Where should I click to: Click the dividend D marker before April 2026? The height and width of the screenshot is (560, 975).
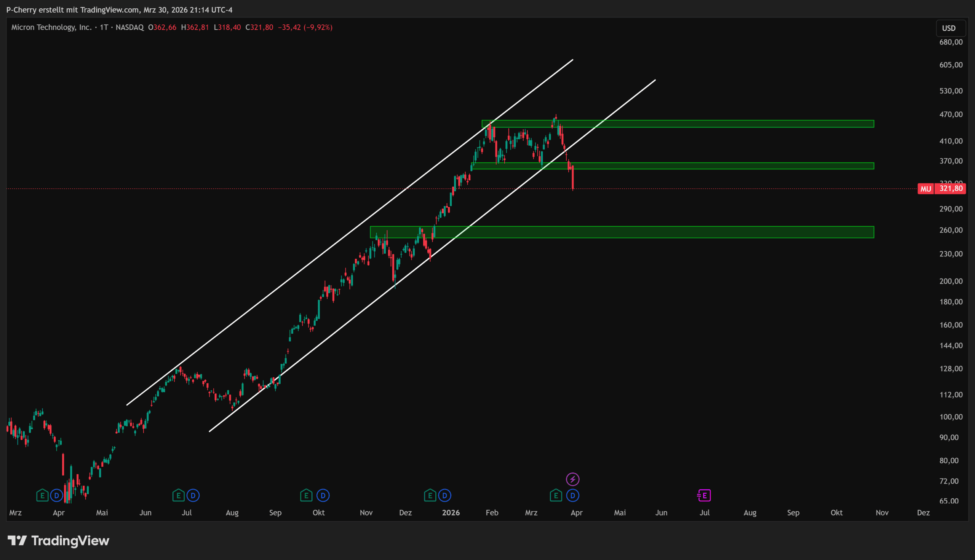(572, 495)
